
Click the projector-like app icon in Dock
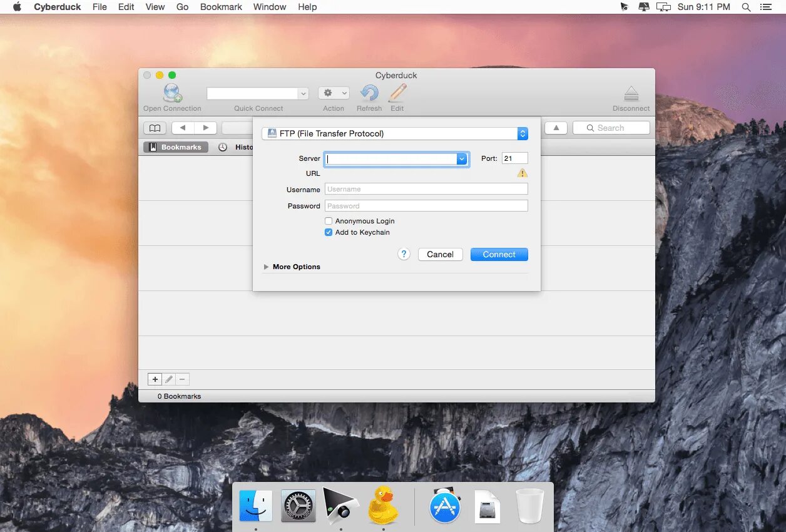[x=340, y=505]
